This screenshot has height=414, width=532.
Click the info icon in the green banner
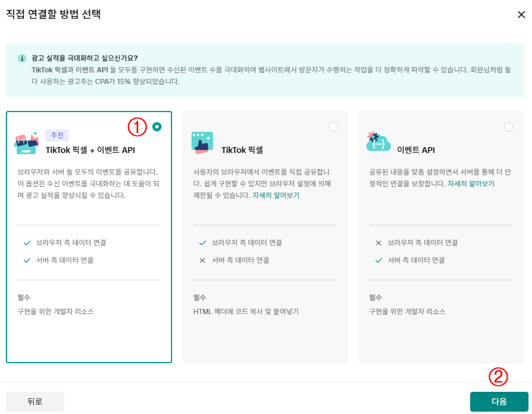pos(22,58)
